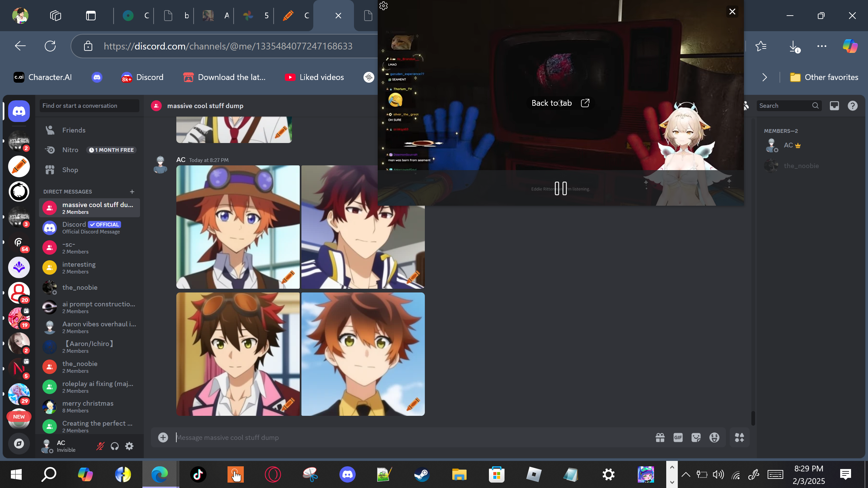
Task: Open Discord home direct messages icon
Action: (x=19, y=111)
